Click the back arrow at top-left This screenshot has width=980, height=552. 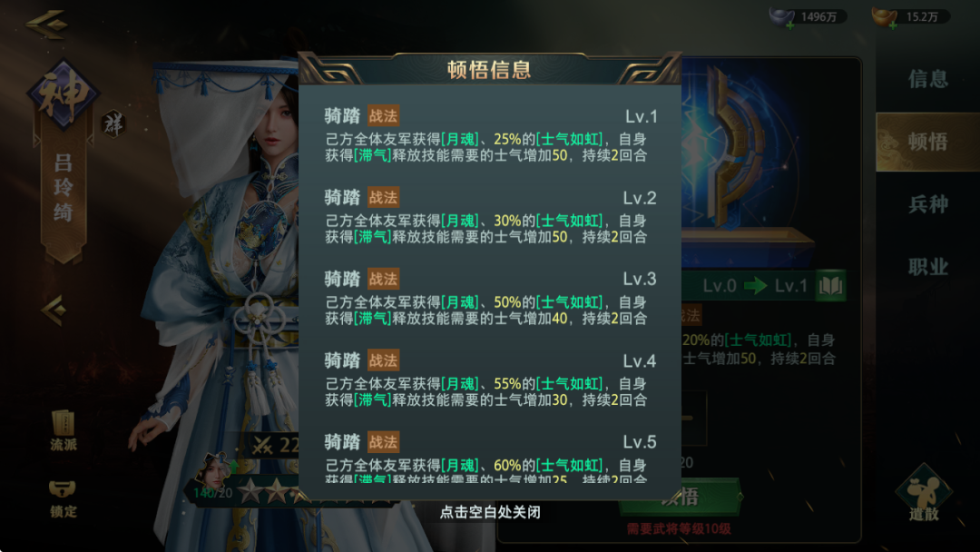tap(47, 24)
